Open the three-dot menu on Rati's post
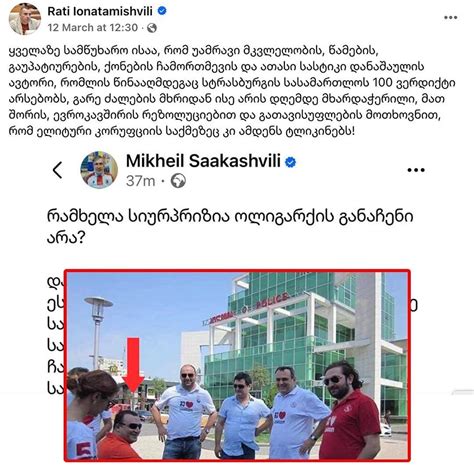The width and height of the screenshot is (474, 474). (x=450, y=18)
